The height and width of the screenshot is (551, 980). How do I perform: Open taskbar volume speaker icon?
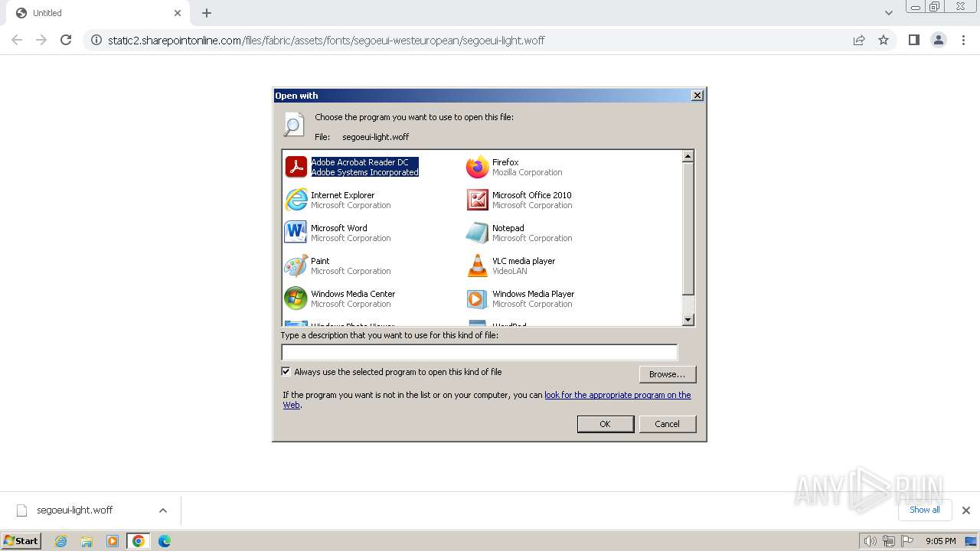point(870,541)
